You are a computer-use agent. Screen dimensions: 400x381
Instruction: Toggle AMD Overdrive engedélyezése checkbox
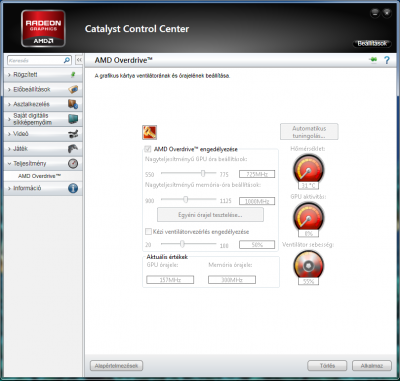(148, 149)
